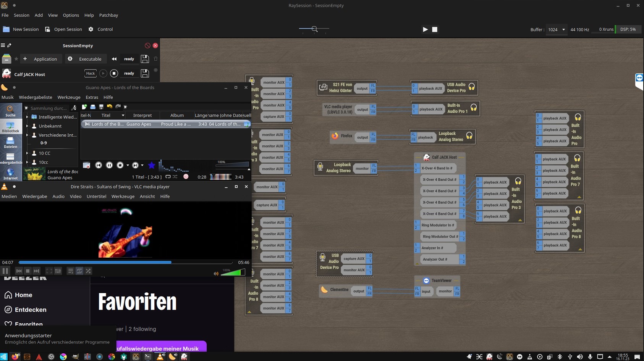Expand the 10 CC artist tree item

tap(27, 153)
